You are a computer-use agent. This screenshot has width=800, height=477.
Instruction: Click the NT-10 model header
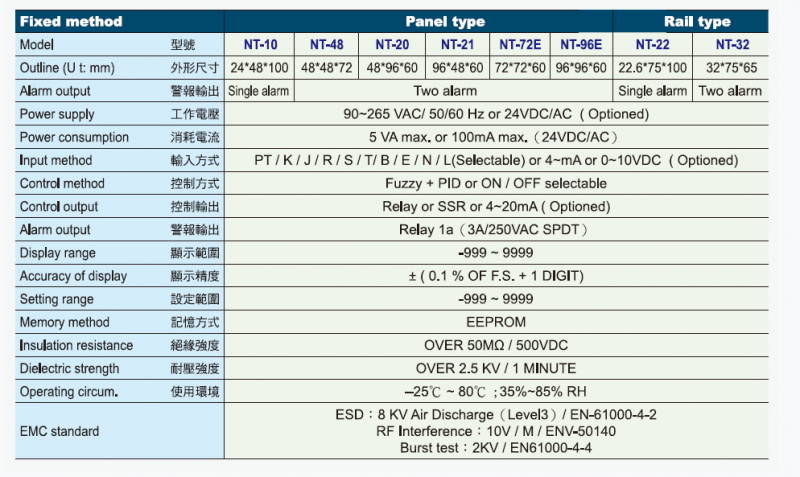pos(260,44)
